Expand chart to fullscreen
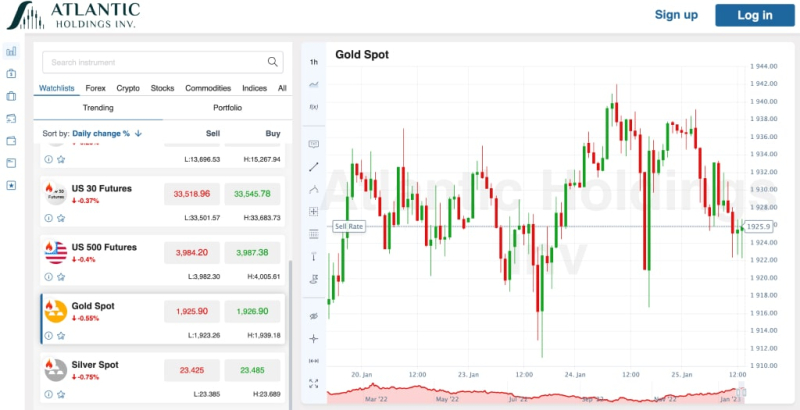This screenshot has width=800, height=410. coord(314,383)
